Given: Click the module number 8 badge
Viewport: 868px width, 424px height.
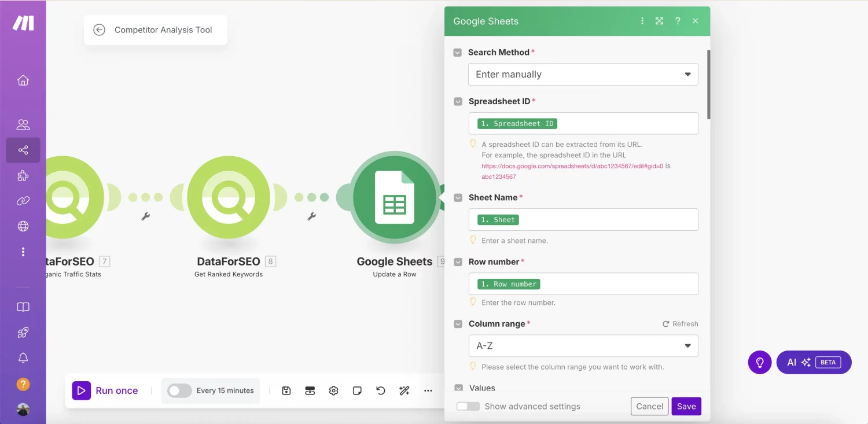Looking at the screenshot, I should tap(270, 261).
